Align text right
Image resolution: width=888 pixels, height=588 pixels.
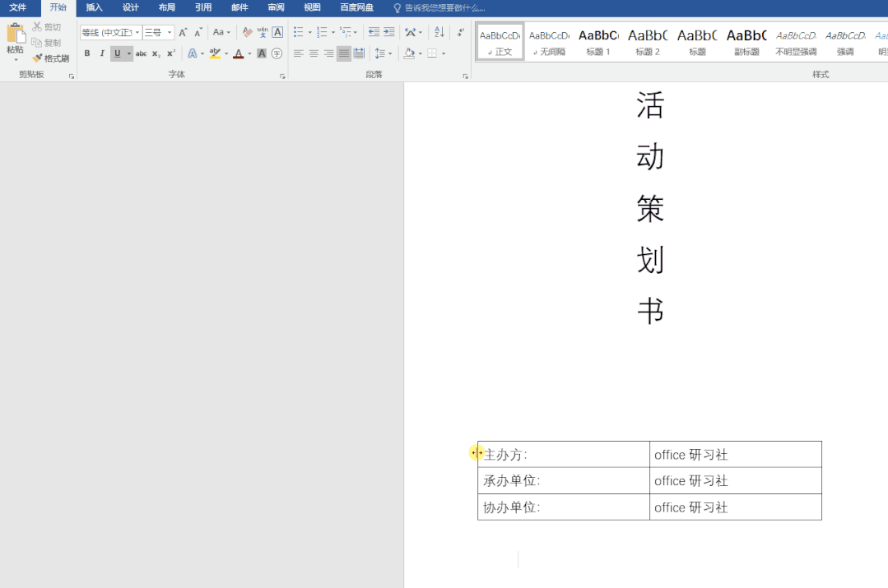(329, 53)
